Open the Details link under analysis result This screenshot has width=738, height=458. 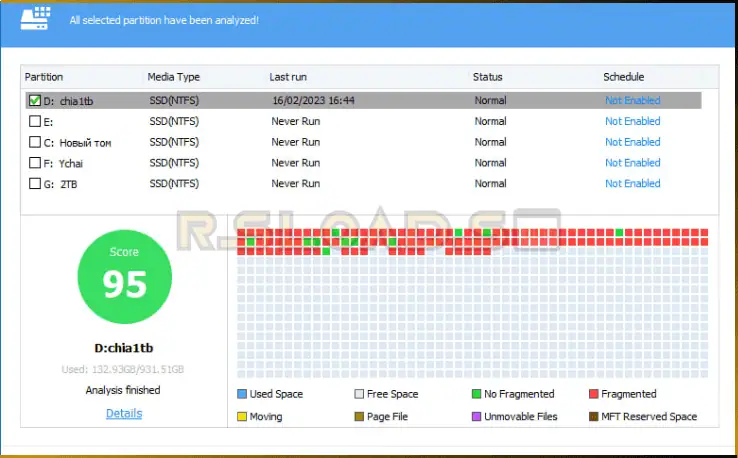124,413
